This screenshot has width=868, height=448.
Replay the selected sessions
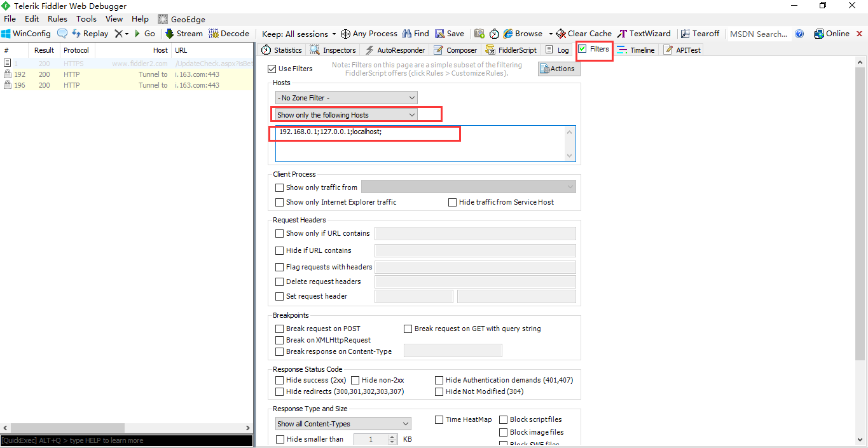pyautogui.click(x=90, y=34)
